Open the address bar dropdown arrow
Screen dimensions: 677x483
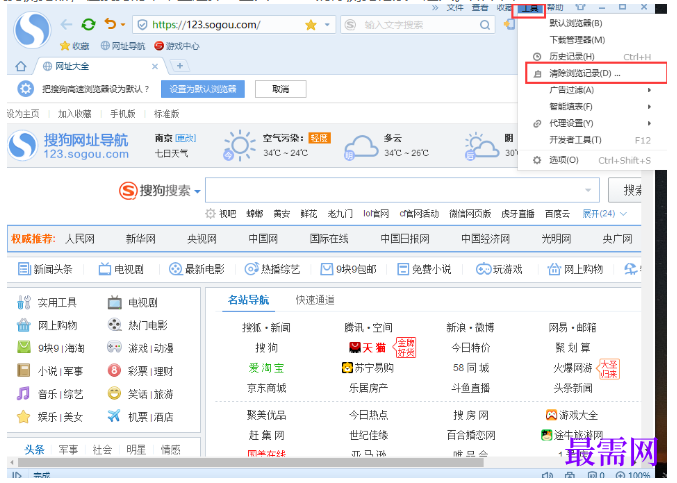click(x=327, y=25)
